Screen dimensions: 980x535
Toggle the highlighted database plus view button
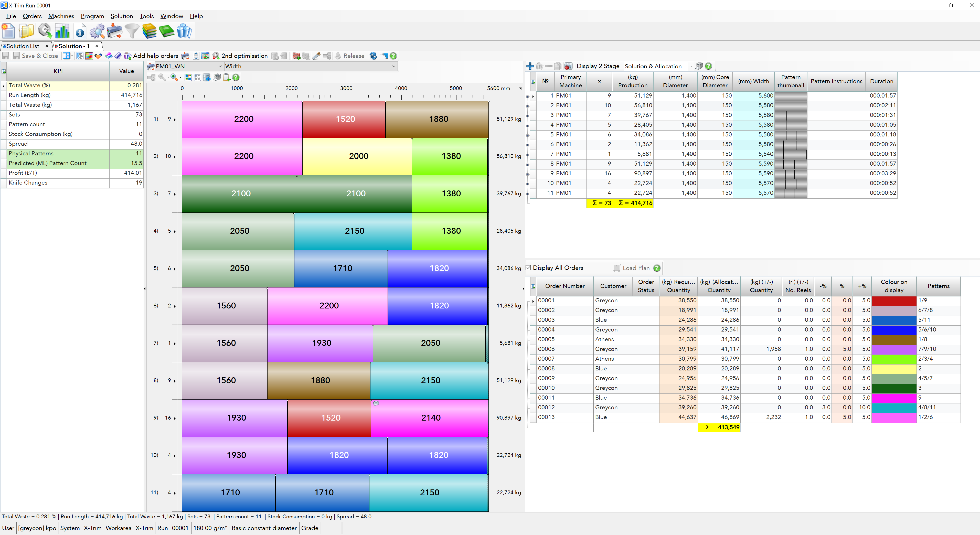207,77
